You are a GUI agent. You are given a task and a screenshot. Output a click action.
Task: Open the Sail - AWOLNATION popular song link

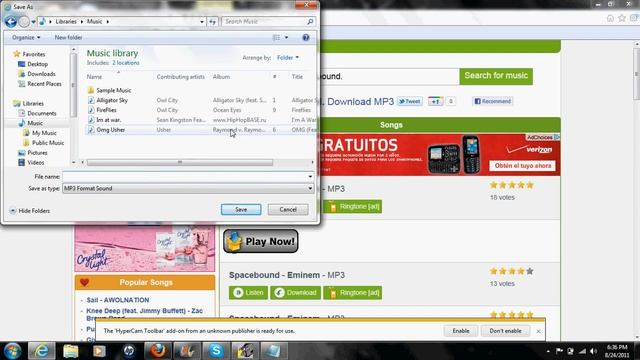coord(118,300)
